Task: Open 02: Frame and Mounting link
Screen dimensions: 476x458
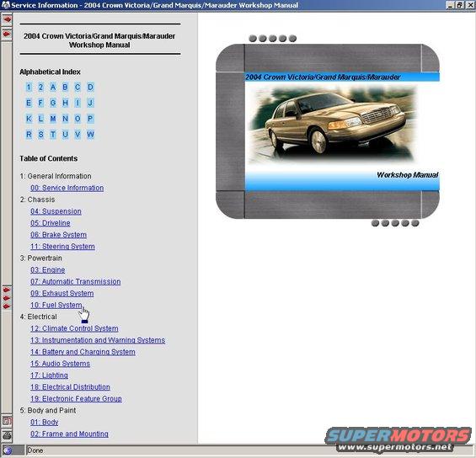Action: [x=69, y=434]
